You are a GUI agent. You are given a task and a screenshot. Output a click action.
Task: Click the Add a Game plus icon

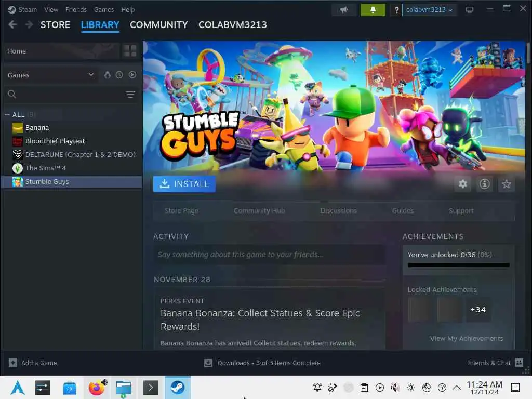(13, 363)
